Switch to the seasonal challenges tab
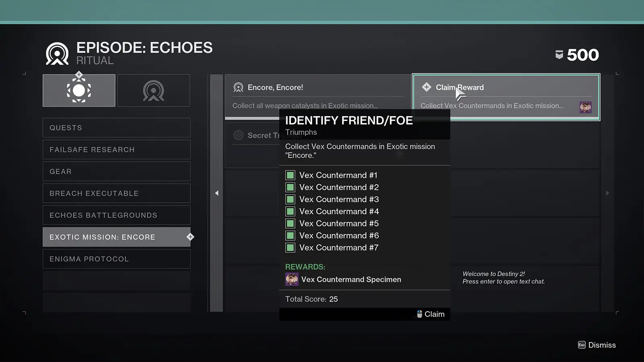644x362 pixels. [79, 90]
